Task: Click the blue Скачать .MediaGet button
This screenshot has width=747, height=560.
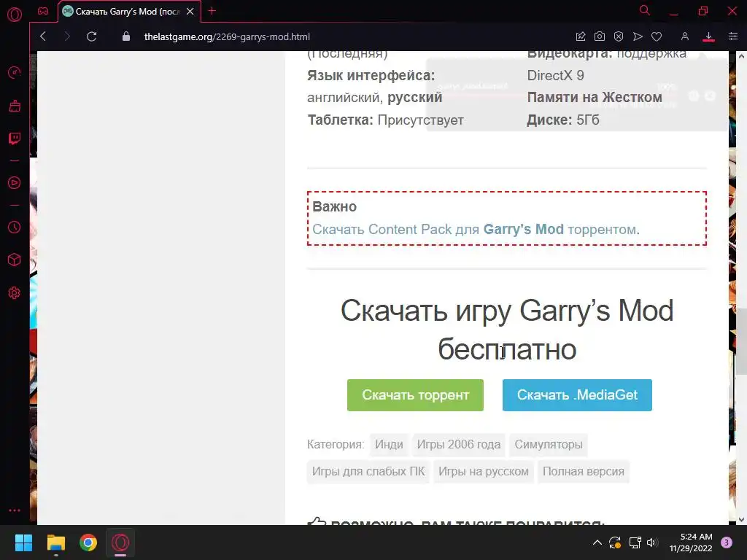Action: [577, 394]
